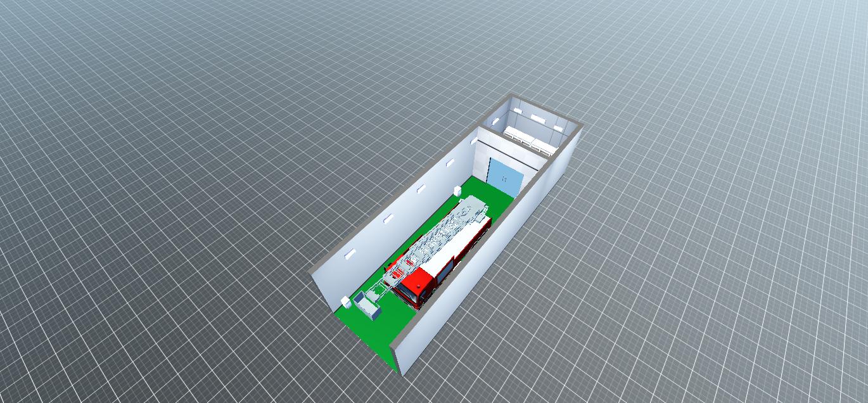Viewport: 868px width, 403px height.
Task: Select the second wall light from the garage entrance
Action: pyautogui.click(x=388, y=219)
